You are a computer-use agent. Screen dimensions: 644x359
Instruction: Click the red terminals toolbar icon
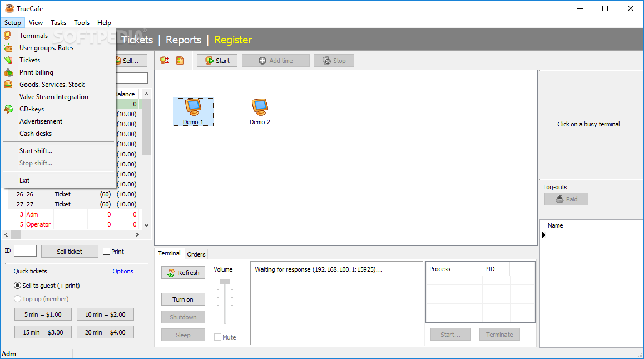[x=165, y=61]
